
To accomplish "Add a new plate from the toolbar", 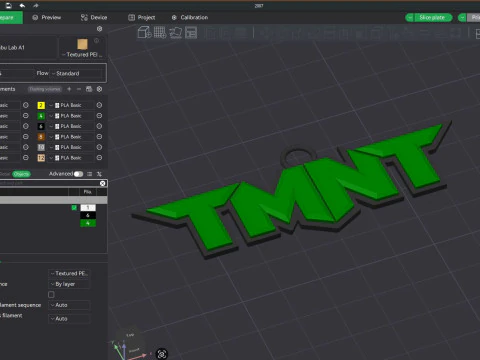I will click(160, 33).
